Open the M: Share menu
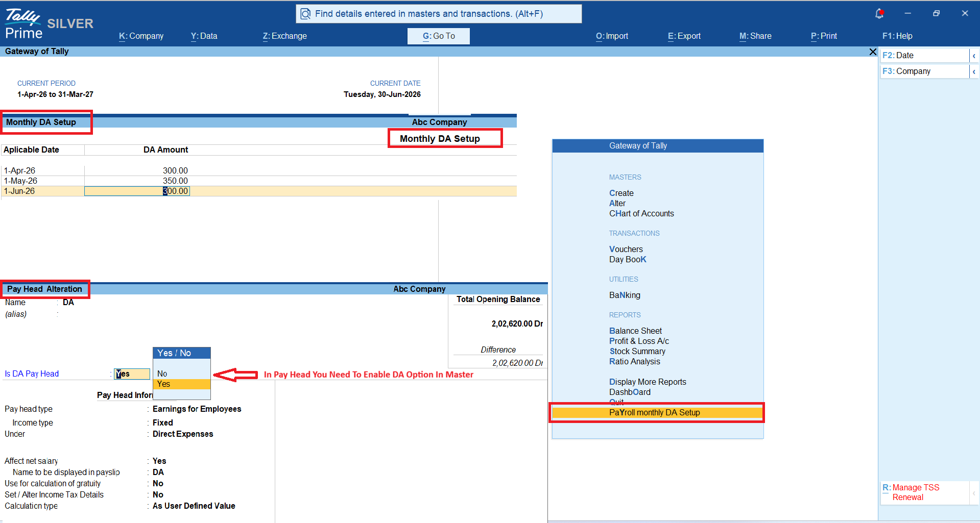Image resolution: width=980 pixels, height=523 pixels. (755, 36)
